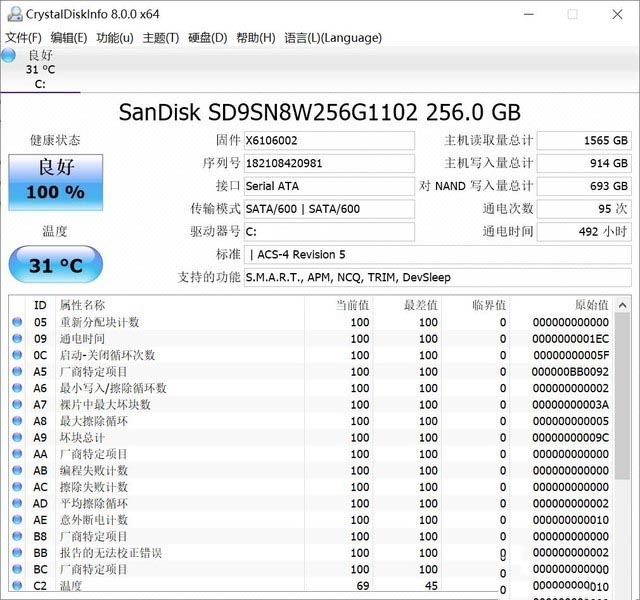The height and width of the screenshot is (600, 640).
Task: Select the row 报告的无法校正错误
Action: coord(311,553)
